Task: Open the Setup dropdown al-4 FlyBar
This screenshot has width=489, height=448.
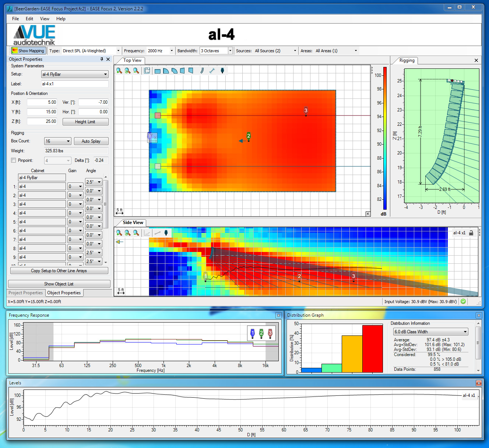Action: click(75, 74)
